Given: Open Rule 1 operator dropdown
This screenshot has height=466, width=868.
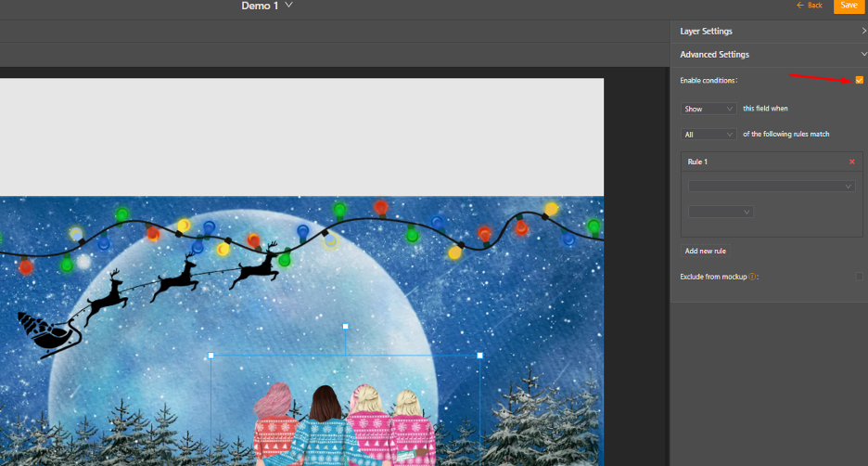Looking at the screenshot, I should coord(721,212).
